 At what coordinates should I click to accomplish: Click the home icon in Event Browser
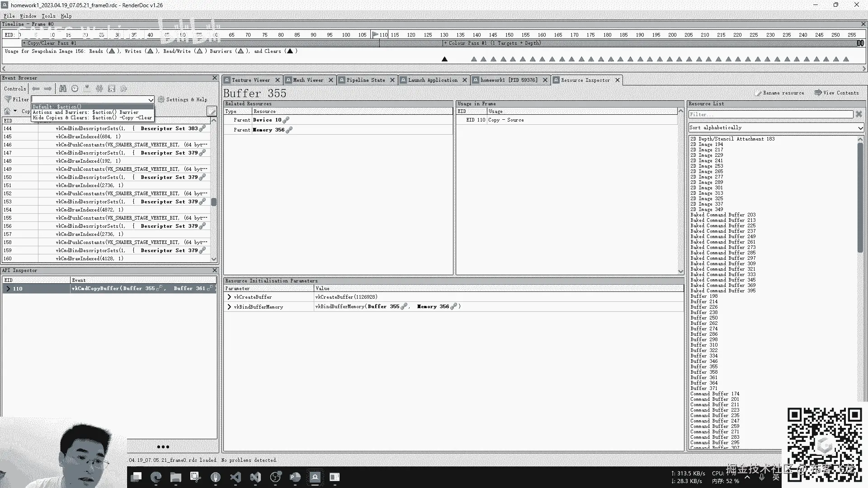tap(7, 111)
